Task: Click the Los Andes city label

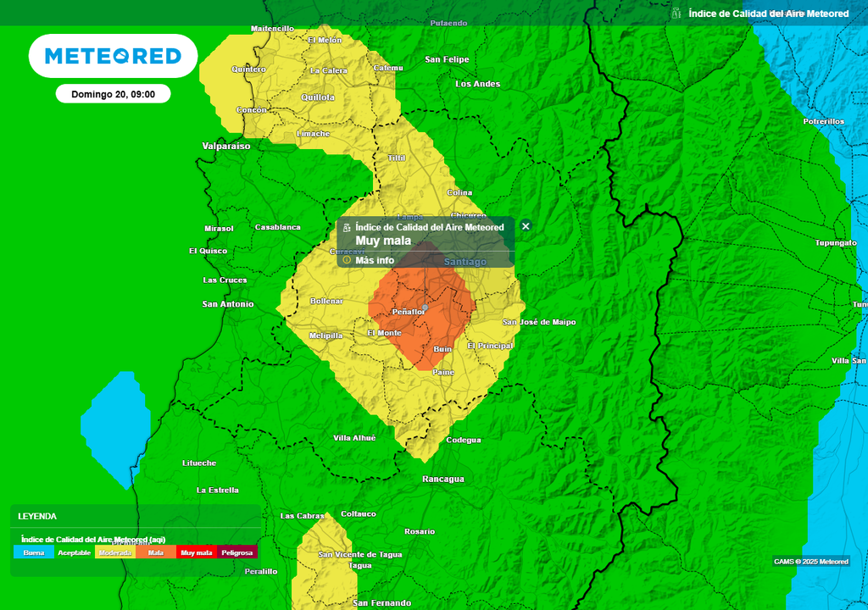Action: tap(478, 84)
